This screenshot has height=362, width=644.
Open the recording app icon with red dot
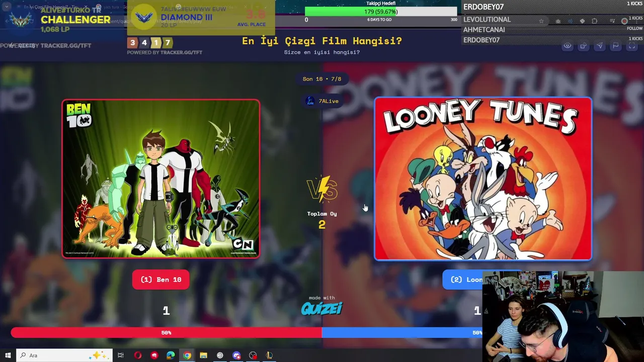pyautogui.click(x=253, y=355)
